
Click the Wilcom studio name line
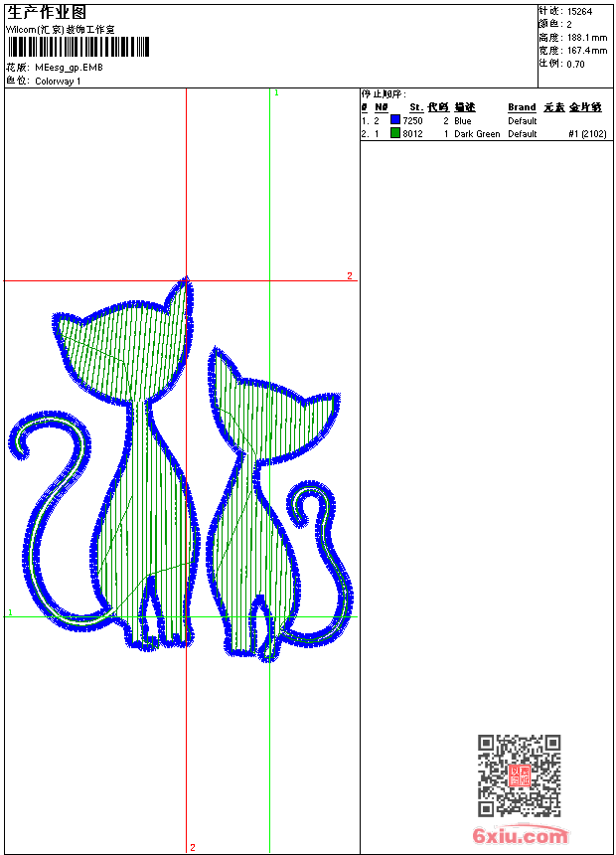point(61,30)
